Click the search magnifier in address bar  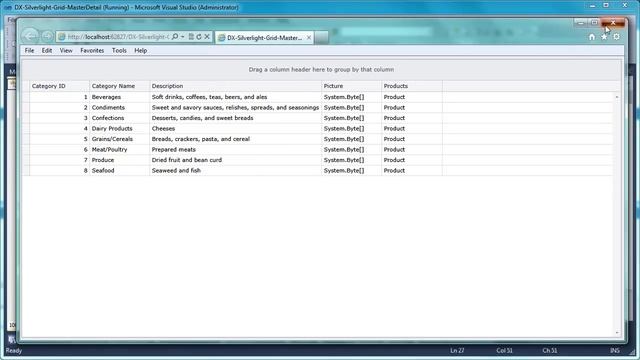coord(175,37)
